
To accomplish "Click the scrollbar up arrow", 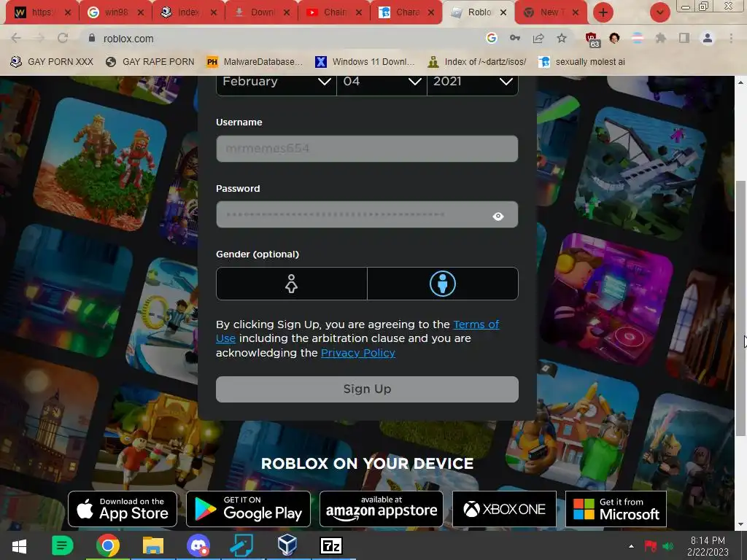I will [x=740, y=82].
